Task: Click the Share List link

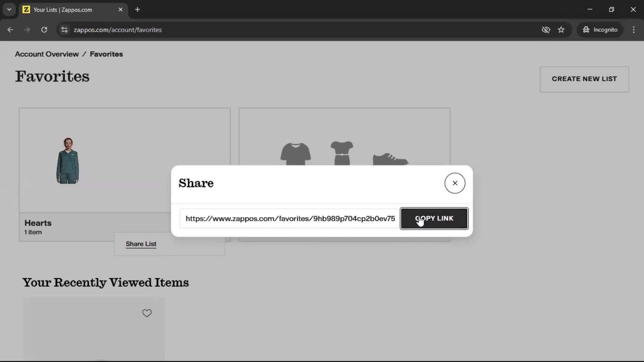Action: coord(141,244)
